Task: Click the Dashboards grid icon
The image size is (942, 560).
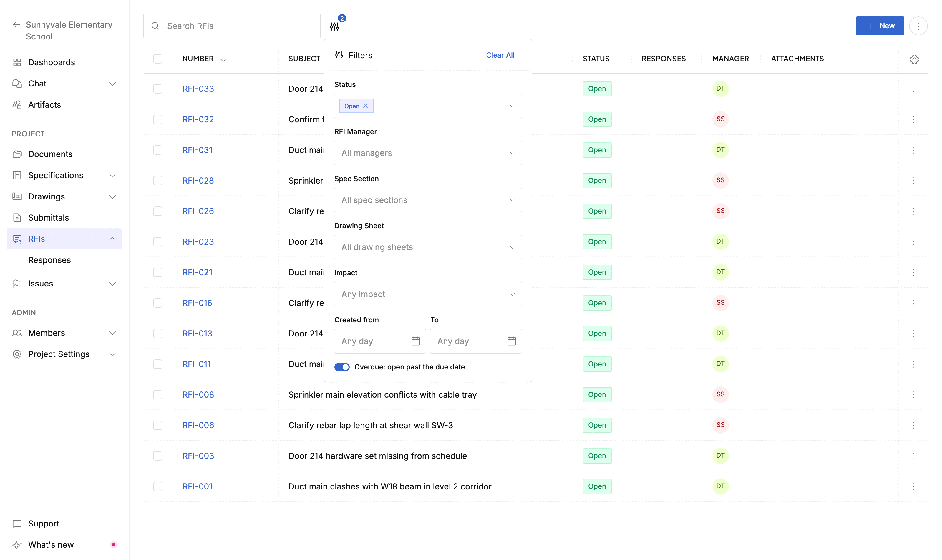Action: click(x=17, y=62)
